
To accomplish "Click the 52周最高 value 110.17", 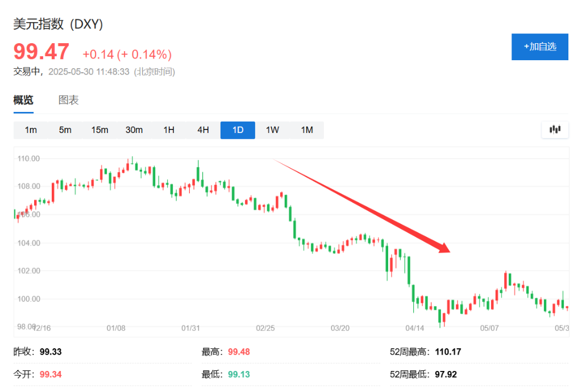I will 448,352.
